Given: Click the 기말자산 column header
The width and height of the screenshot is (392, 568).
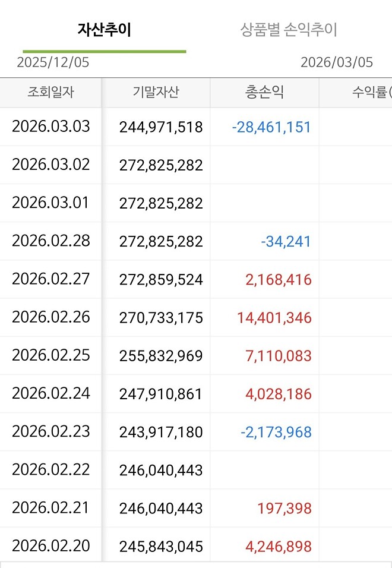Looking at the screenshot, I should (x=156, y=92).
